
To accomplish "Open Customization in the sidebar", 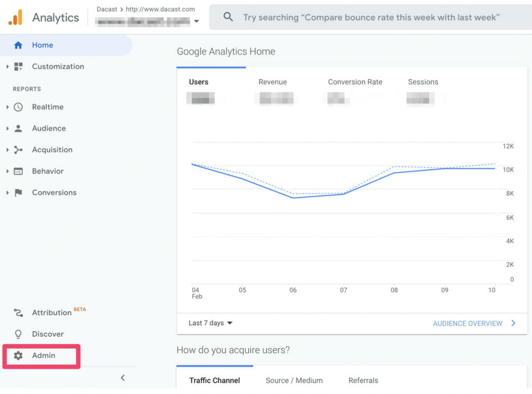I will [x=58, y=67].
